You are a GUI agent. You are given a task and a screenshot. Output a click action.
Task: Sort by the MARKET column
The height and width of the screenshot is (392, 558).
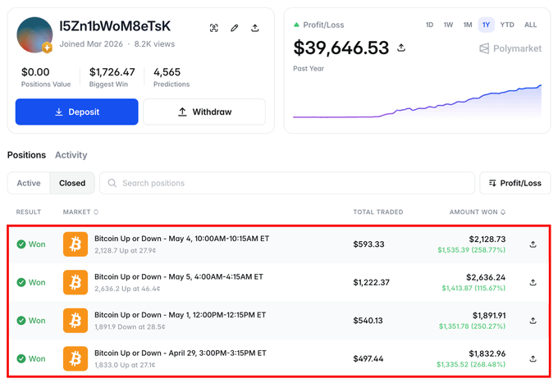click(80, 212)
